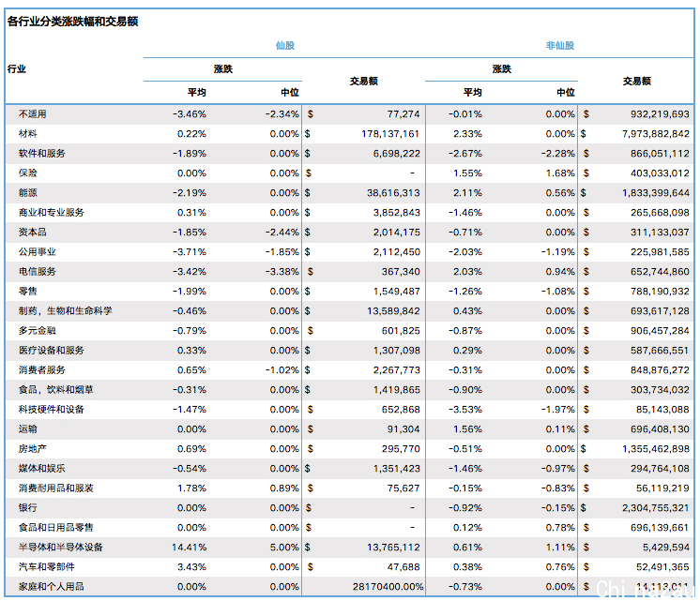This screenshot has width=700, height=601.
Task: Click the title 各行业分类涨跌幅和交易额
Action: 73,21
